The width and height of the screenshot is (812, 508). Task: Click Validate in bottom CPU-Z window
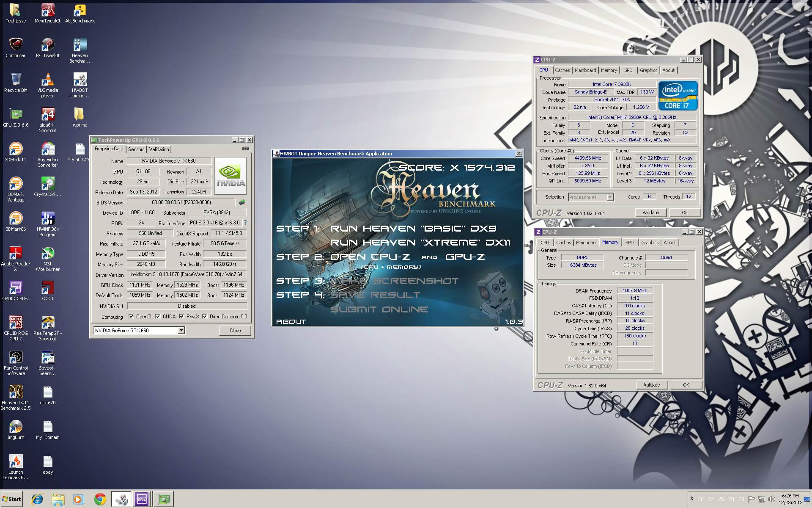click(652, 385)
